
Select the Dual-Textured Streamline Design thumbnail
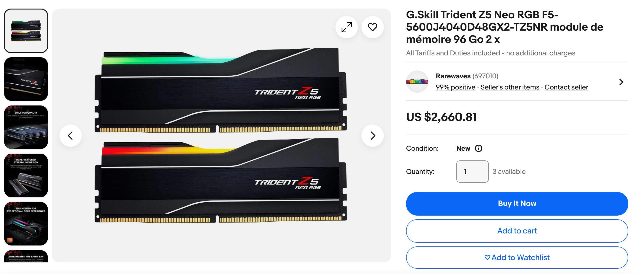[26, 175]
